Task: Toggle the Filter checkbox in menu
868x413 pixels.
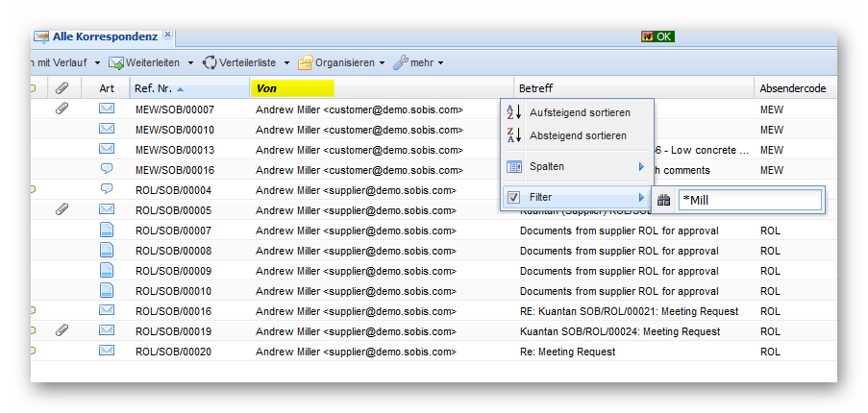Action: [x=514, y=197]
